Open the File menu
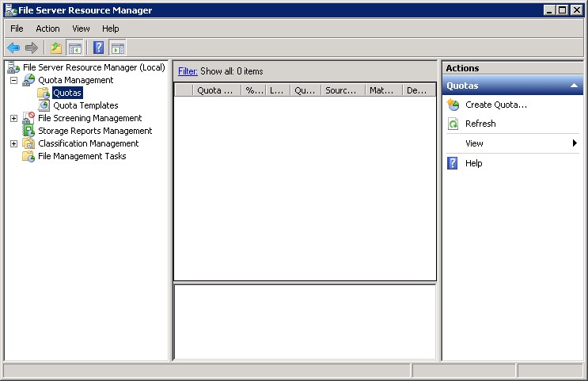The height and width of the screenshot is (381, 588). 17,29
